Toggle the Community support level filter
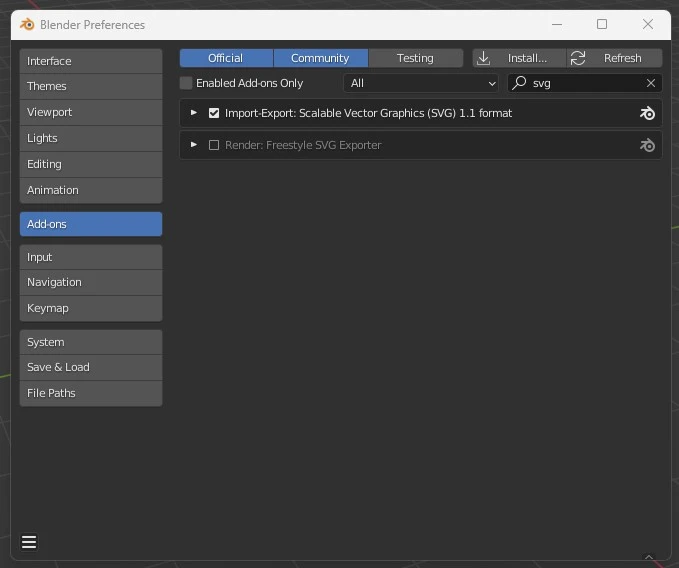 320,58
